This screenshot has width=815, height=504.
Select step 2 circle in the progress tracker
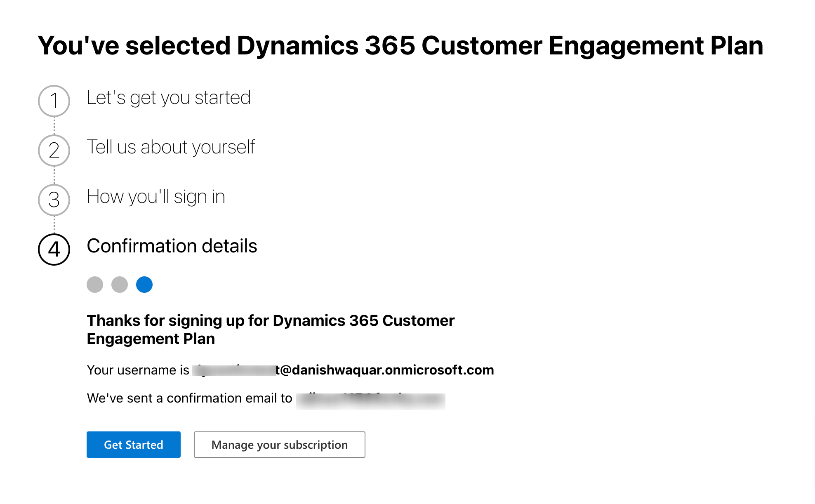[x=54, y=150]
